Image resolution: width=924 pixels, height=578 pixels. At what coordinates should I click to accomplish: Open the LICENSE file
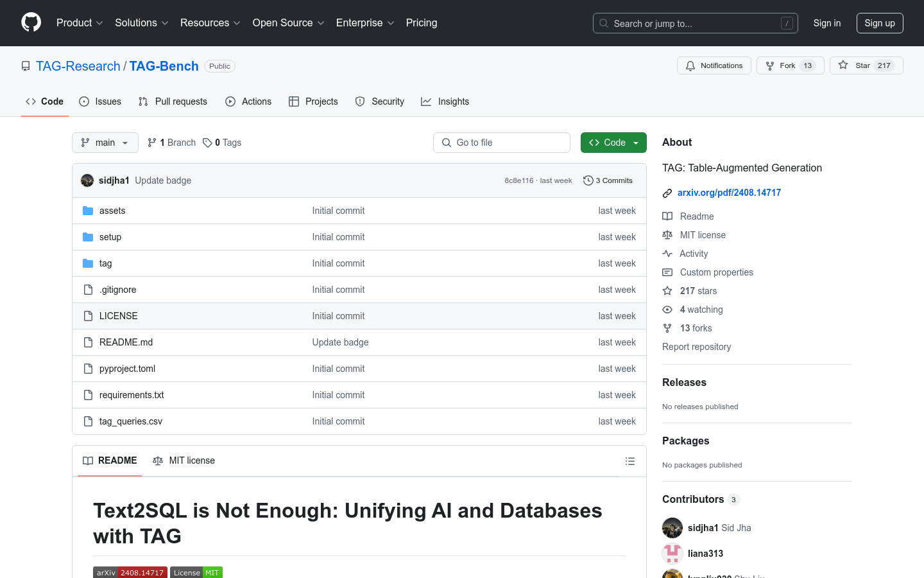click(x=119, y=316)
